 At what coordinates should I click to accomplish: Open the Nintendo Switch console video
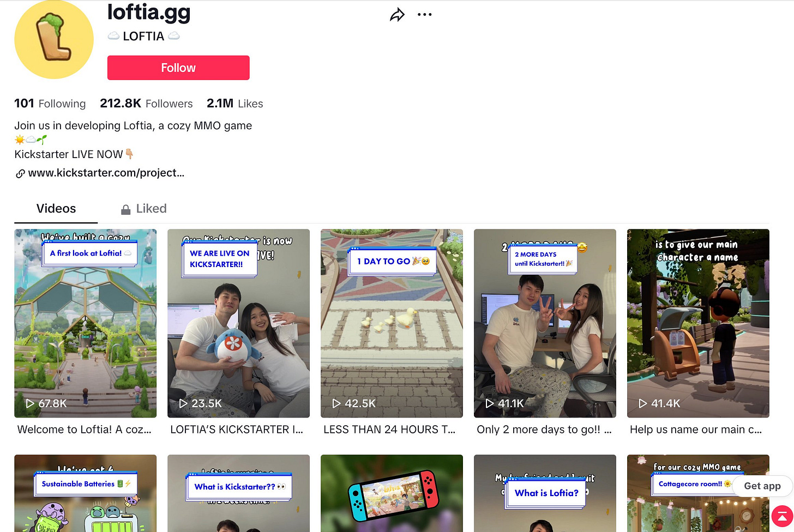coord(392,493)
